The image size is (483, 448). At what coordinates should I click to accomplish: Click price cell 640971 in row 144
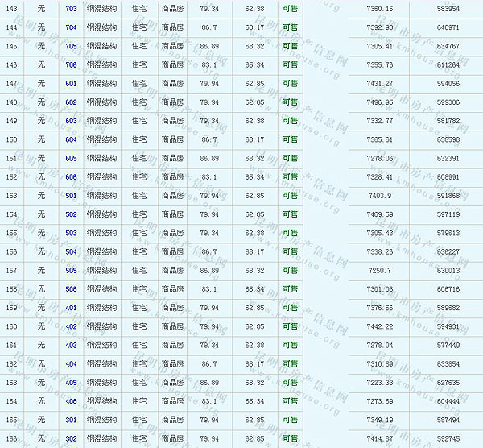click(448, 27)
